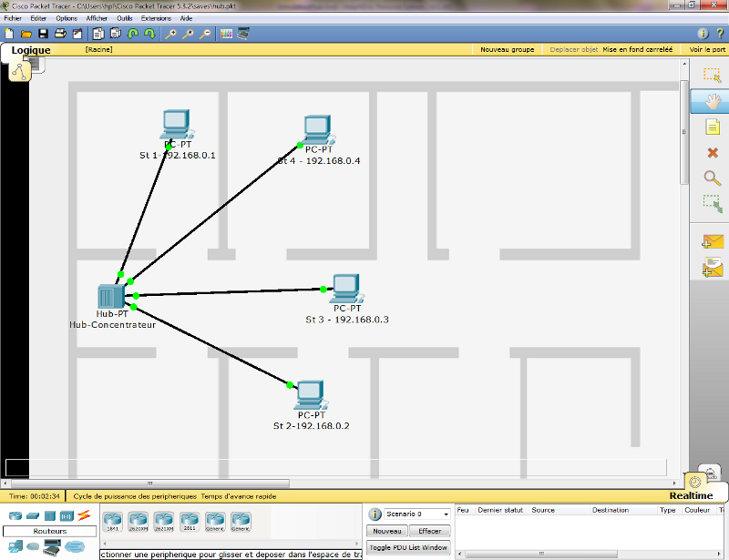729x560 pixels.
Task: Click the Copy toolbar icon
Action: tap(98, 34)
